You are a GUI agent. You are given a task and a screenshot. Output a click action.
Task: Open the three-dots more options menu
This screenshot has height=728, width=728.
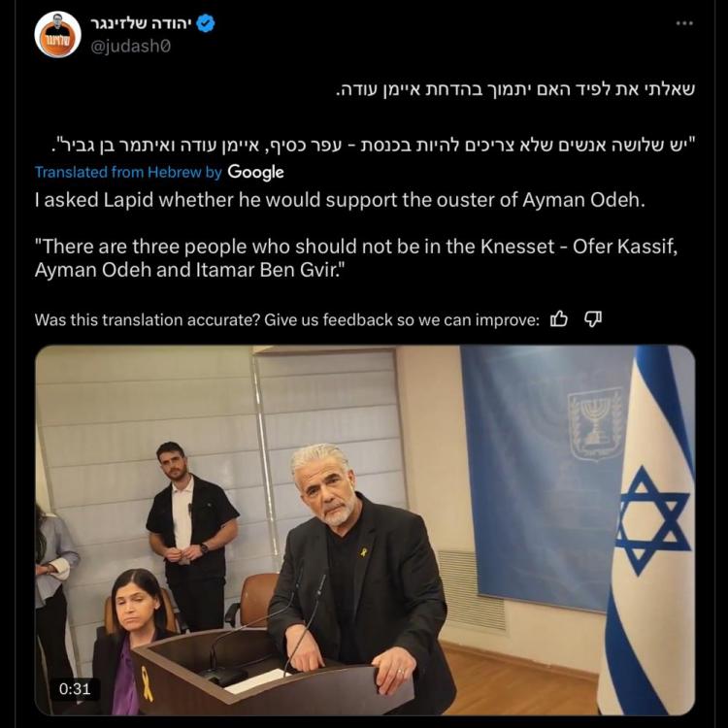[x=684, y=23]
